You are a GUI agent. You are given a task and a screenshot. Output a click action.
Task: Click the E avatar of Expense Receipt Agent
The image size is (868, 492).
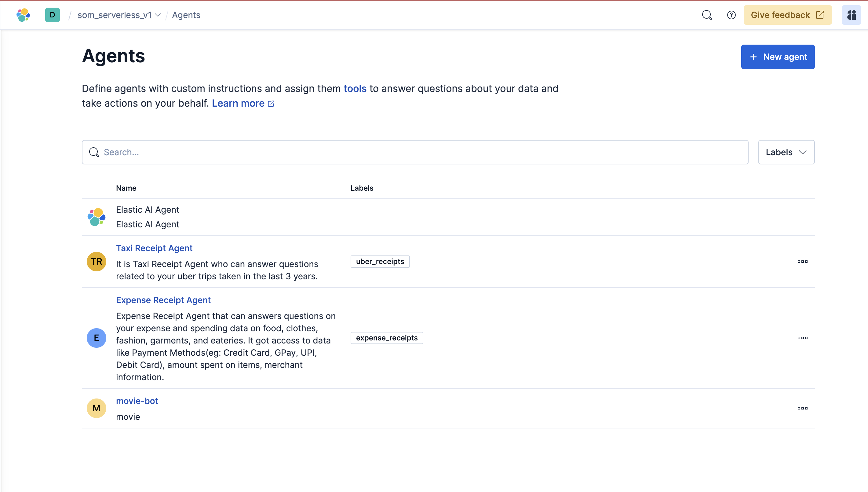[97, 338]
